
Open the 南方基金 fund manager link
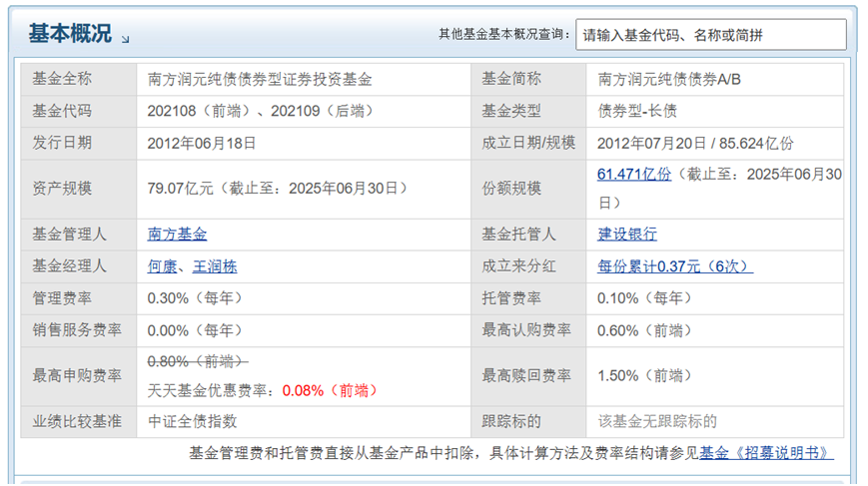(177, 235)
